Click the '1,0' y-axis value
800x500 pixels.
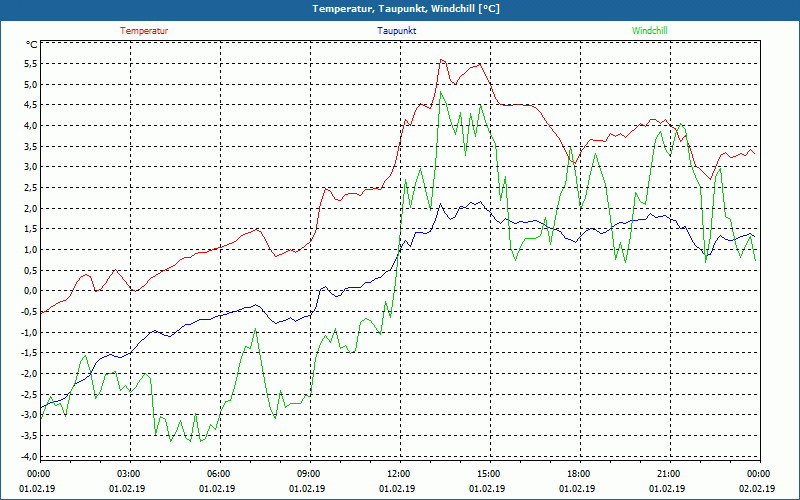click(31, 249)
